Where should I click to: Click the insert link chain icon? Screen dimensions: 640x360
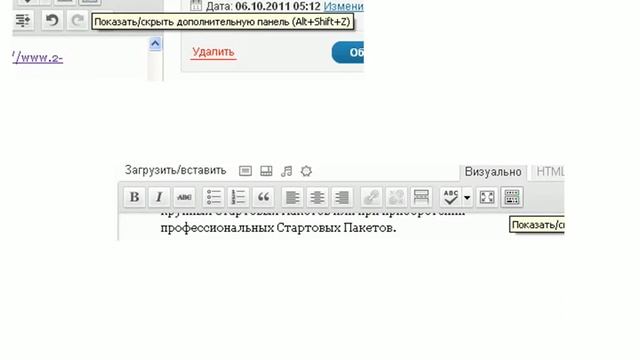pyautogui.click(x=371, y=197)
